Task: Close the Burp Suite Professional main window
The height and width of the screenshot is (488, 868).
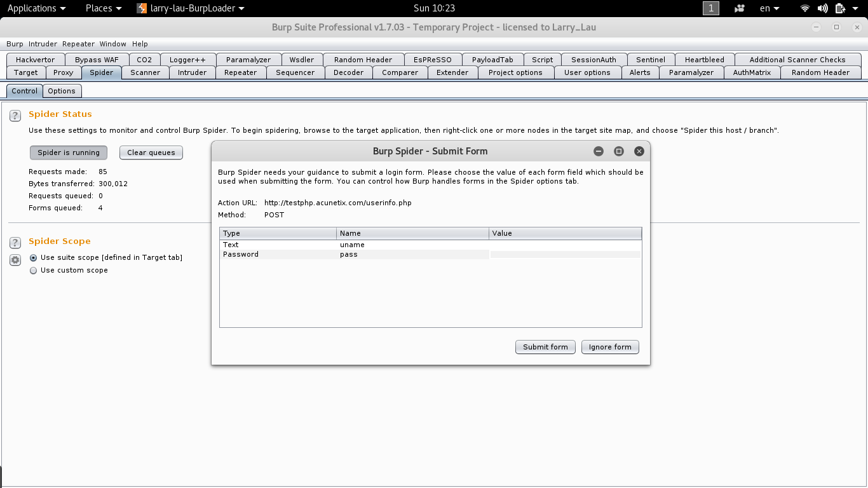Action: tap(856, 27)
